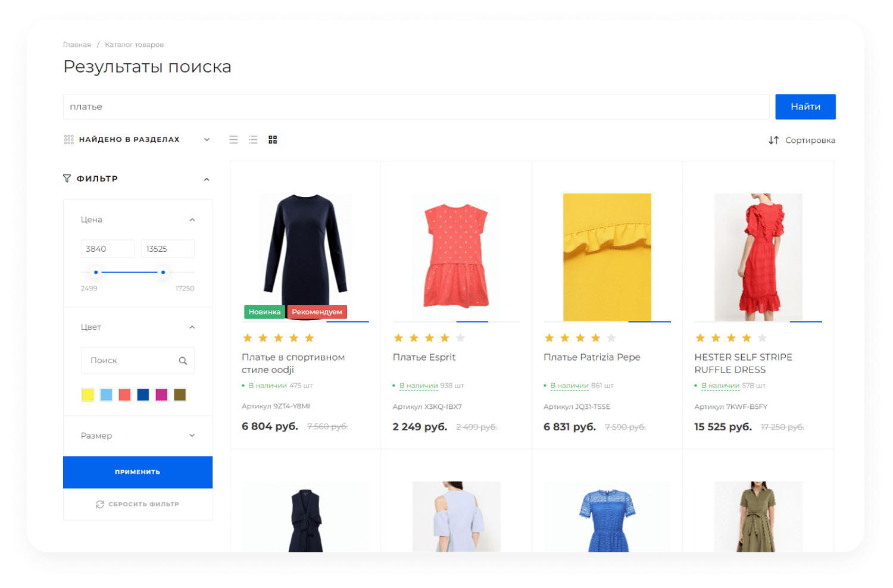Select the grid tile view icon
Image resolution: width=893 pixels, height=588 pixels.
click(x=273, y=140)
